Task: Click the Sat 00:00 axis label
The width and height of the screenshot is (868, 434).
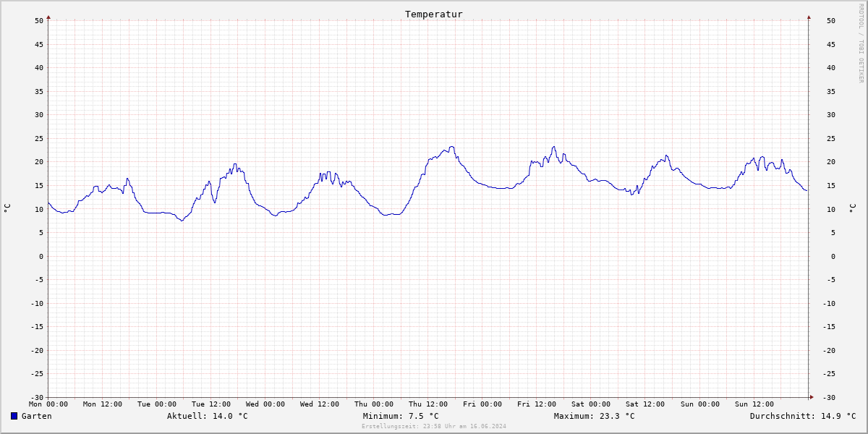Action: tap(591, 404)
